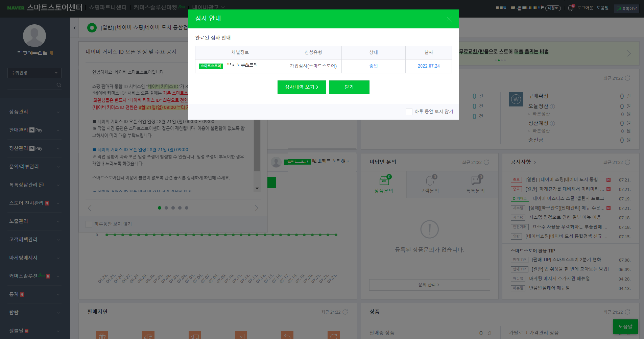Refresh the 미답변 문의 panel
Screen dimensions: 644x339
click(486, 162)
